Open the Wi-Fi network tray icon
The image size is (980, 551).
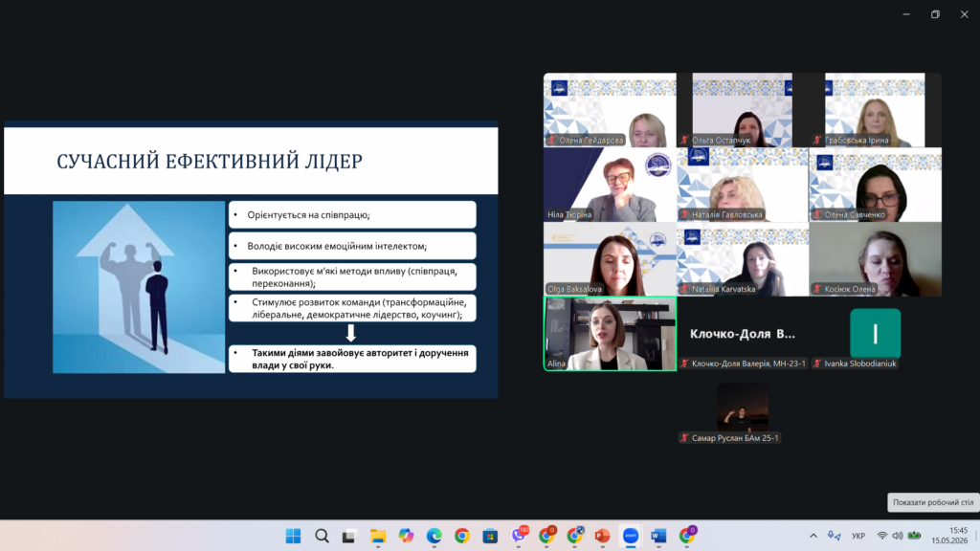tap(881, 536)
